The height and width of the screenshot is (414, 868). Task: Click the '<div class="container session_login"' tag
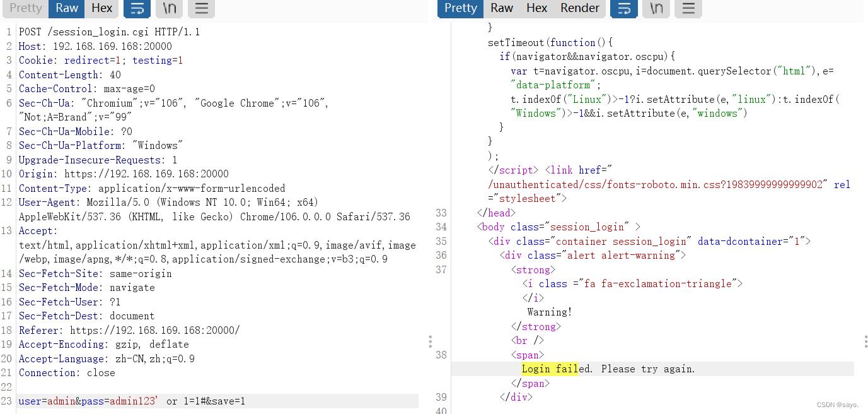[649, 242]
